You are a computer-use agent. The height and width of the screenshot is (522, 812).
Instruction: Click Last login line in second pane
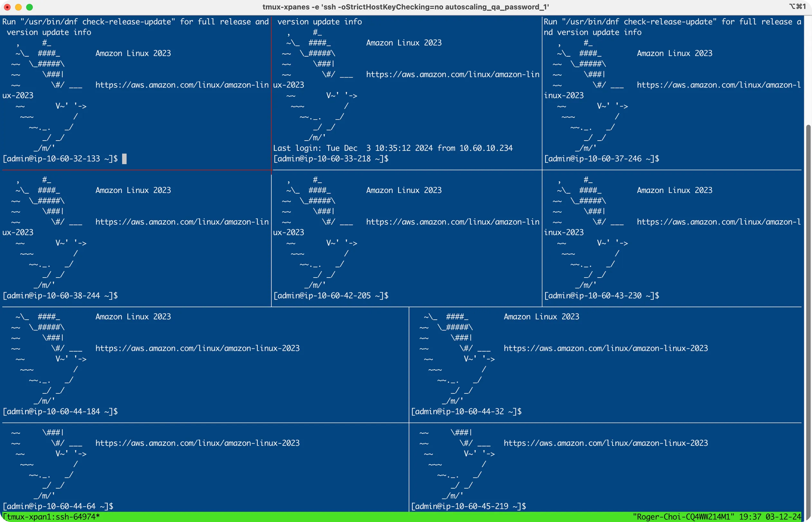pyautogui.click(x=393, y=148)
